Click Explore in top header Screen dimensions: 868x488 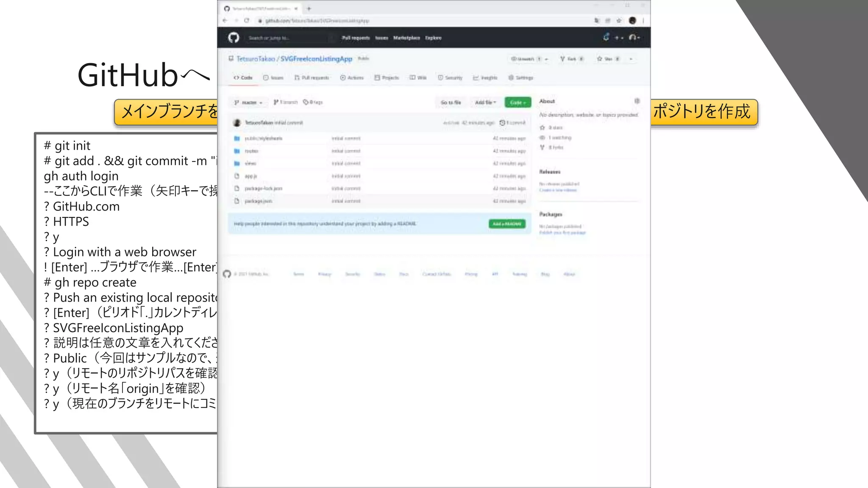pos(433,38)
